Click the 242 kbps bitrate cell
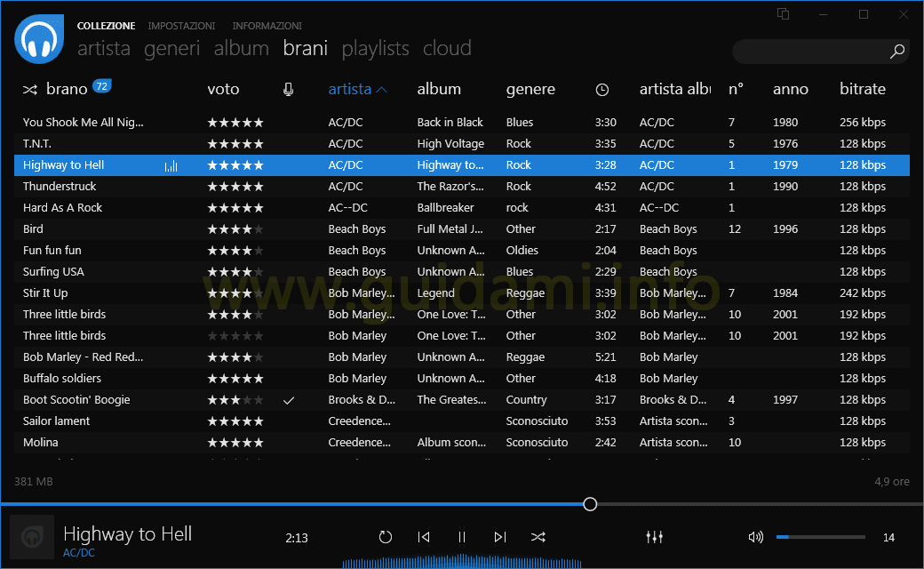 coord(863,293)
